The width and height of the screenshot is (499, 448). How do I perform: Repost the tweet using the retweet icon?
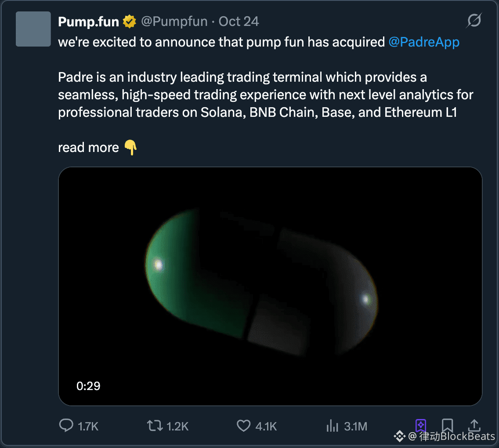coord(154,425)
